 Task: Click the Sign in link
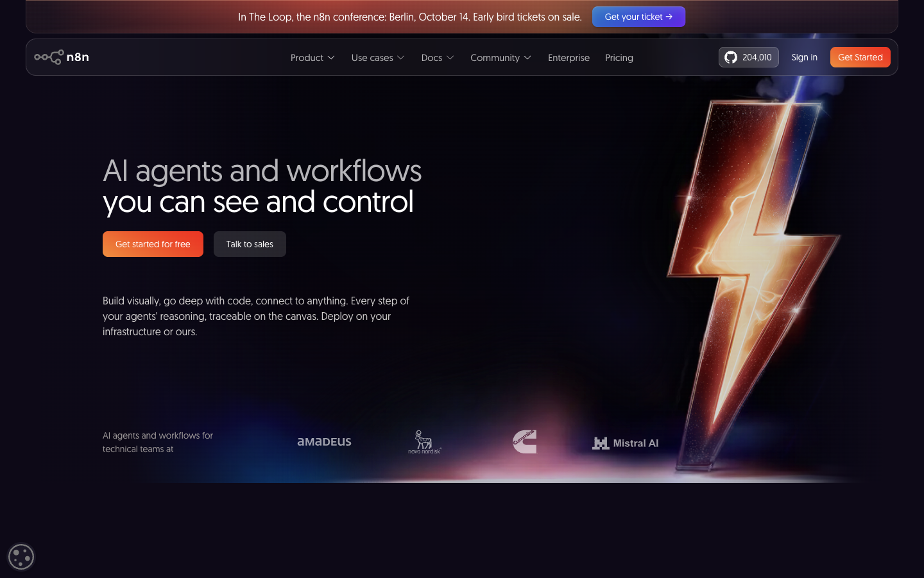805,57
